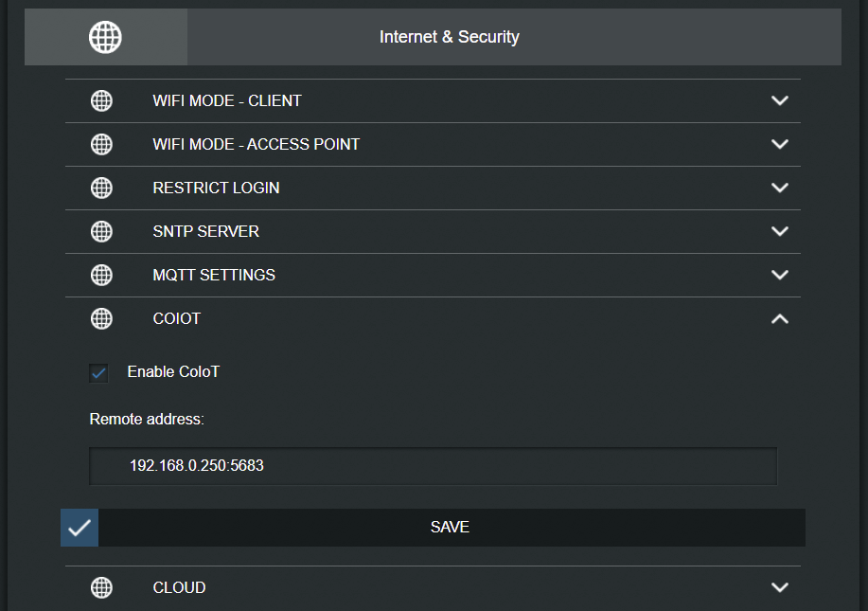
Task: Click the checkmark icon on the Save bar
Action: pos(80,528)
